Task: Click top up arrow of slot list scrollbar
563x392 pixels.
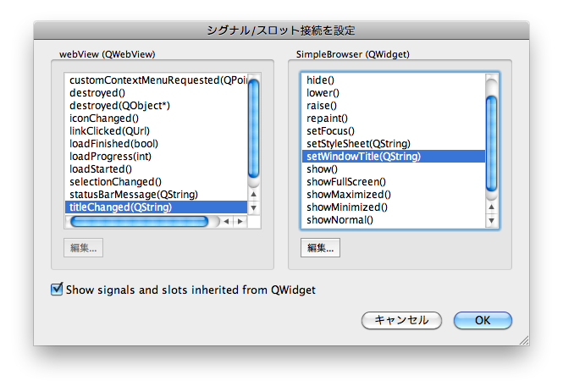Action: (x=491, y=207)
